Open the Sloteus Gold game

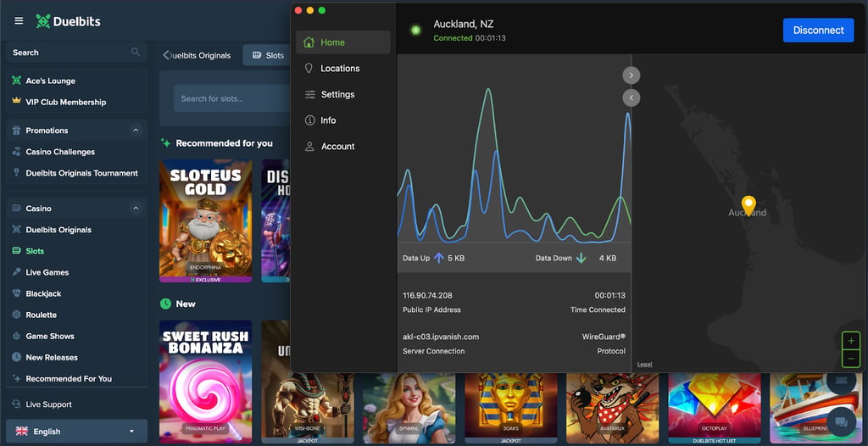[x=205, y=221]
